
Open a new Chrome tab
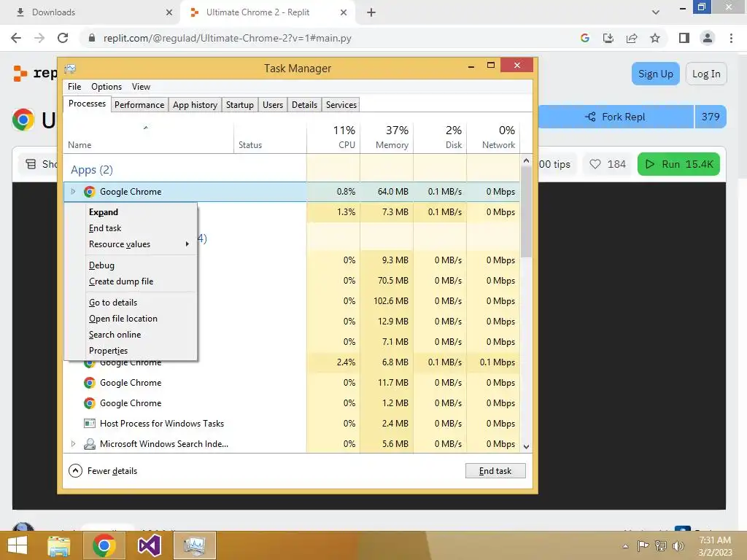pos(371,12)
